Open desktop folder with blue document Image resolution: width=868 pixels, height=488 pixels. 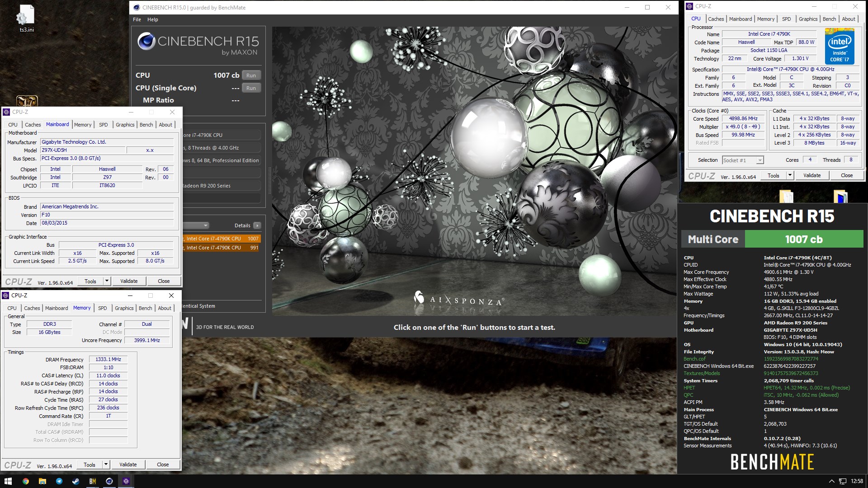[x=840, y=197]
